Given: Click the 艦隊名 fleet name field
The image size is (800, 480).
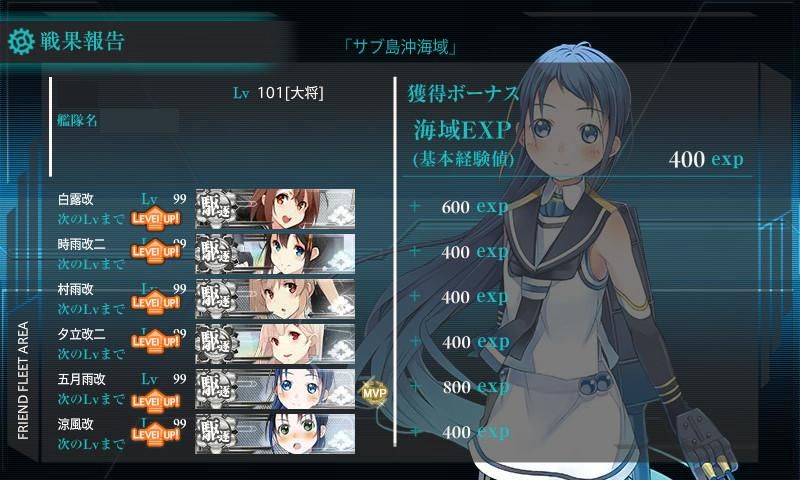Looking at the screenshot, I should [x=117, y=120].
